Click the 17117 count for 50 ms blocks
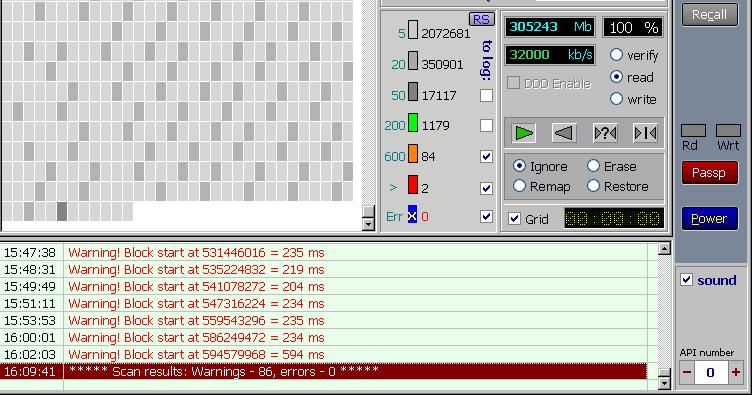This screenshot has height=395, width=752. [x=439, y=95]
